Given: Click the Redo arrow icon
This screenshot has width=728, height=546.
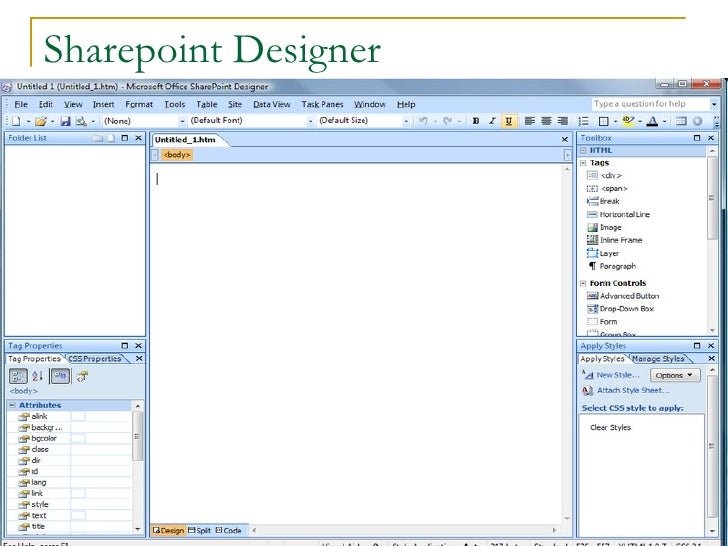Looking at the screenshot, I should (447, 121).
